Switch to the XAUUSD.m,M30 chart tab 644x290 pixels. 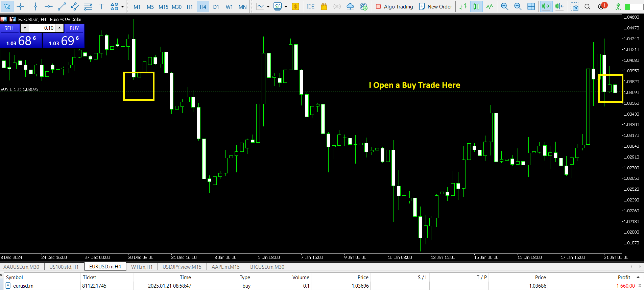(x=21, y=267)
